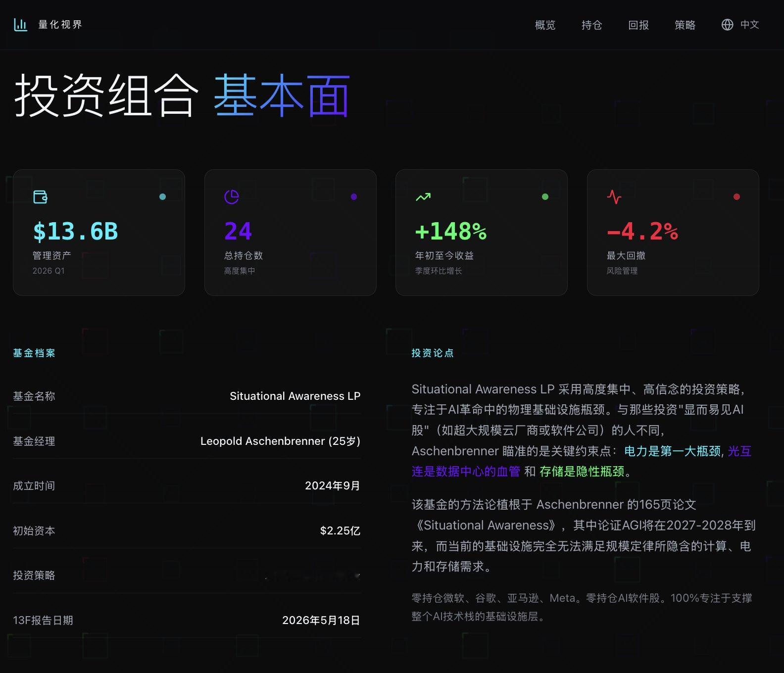The height and width of the screenshot is (673, 784).
Task: Click the 2026年5月18日 report date value
Action: pyautogui.click(x=321, y=620)
